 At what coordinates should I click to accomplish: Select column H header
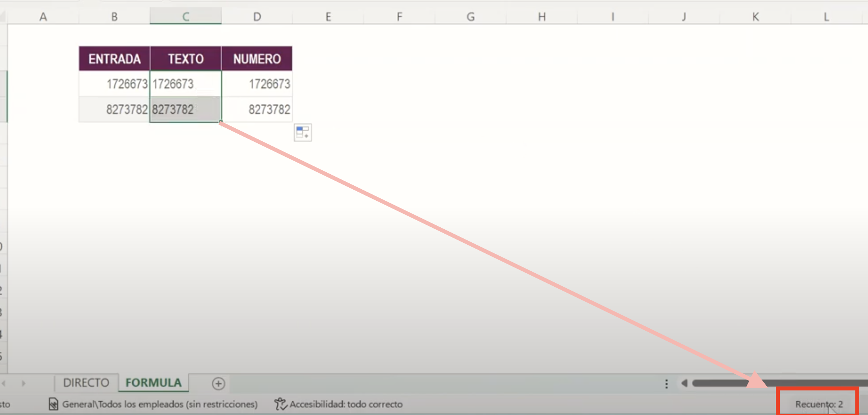[x=541, y=16]
